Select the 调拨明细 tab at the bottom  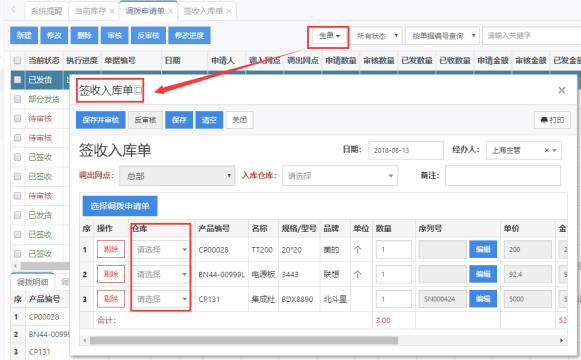pyautogui.click(x=33, y=282)
